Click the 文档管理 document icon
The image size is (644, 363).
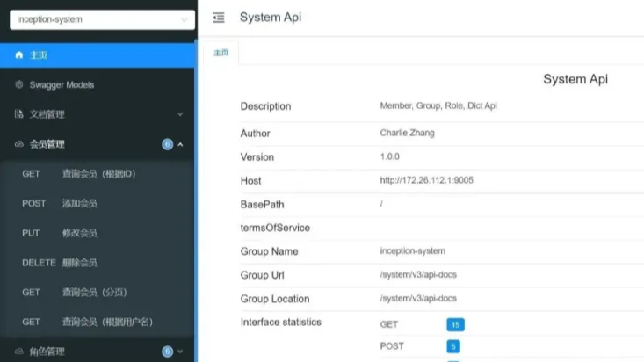tap(19, 114)
